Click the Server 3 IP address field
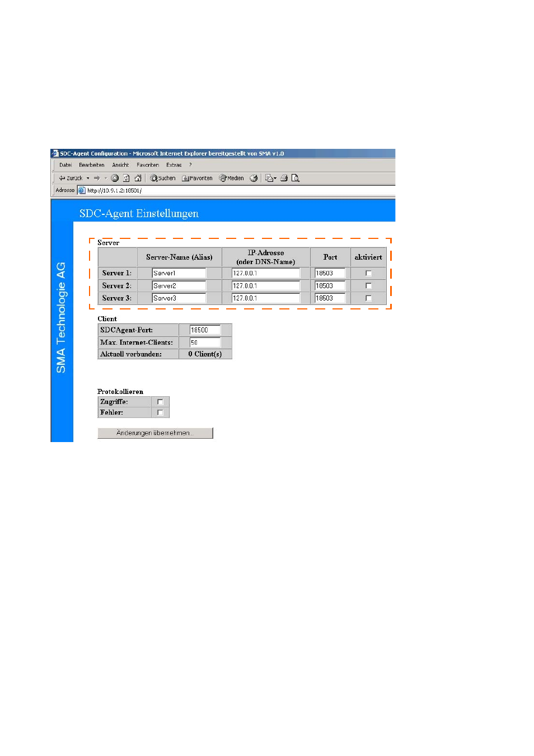The width and height of the screenshot is (534, 756). coord(266,298)
